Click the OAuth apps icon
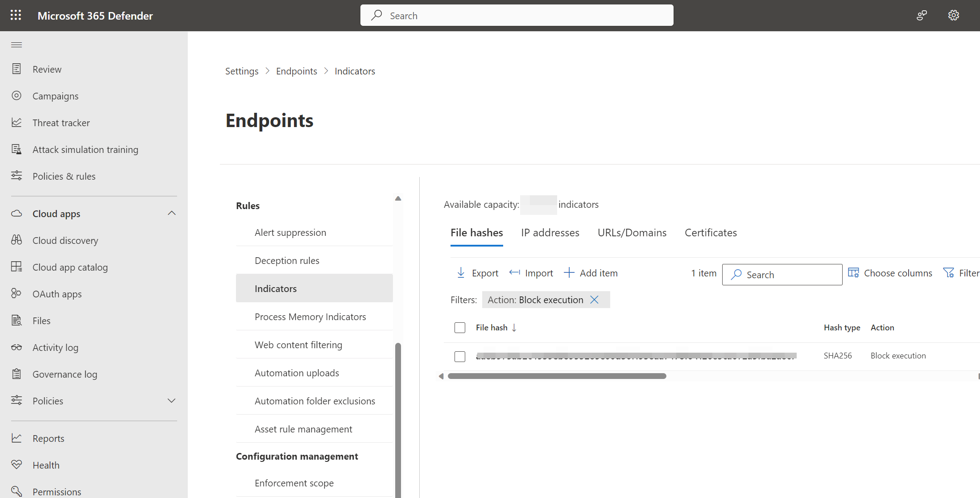980x498 pixels. (x=17, y=293)
